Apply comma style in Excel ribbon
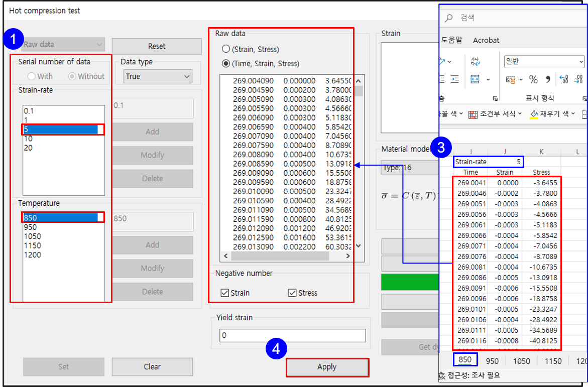This screenshot has width=588, height=387. (548, 79)
